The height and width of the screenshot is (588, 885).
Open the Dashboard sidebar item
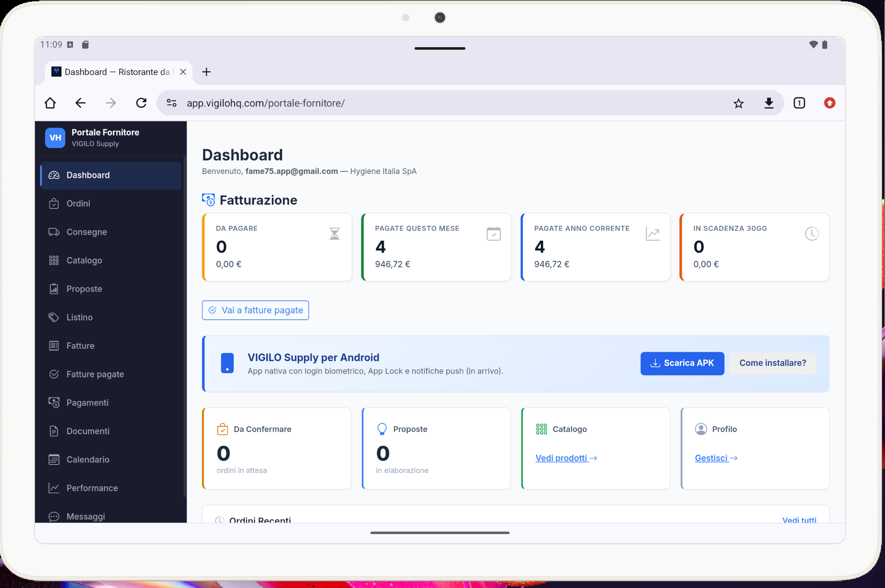pyautogui.click(x=110, y=175)
